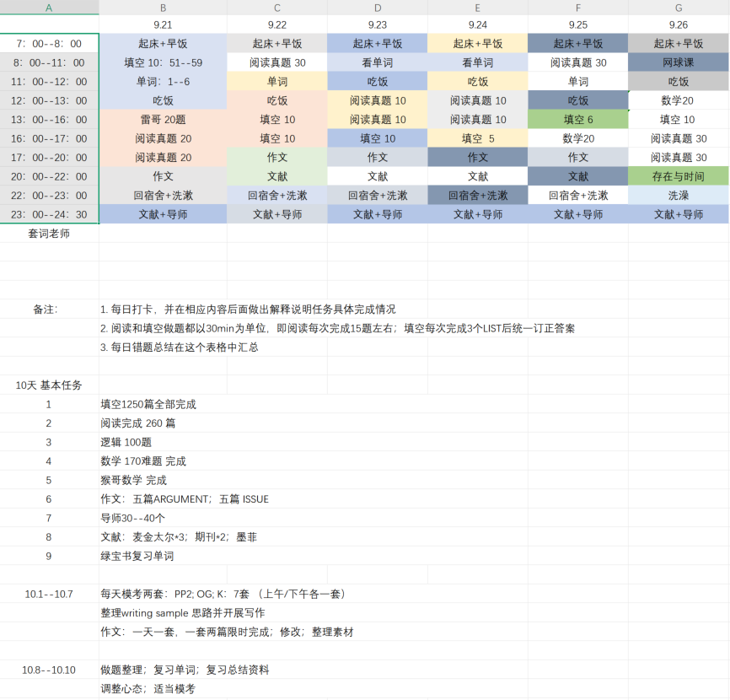Select column header A
Screen dimensions: 730x700
tap(49, 8)
